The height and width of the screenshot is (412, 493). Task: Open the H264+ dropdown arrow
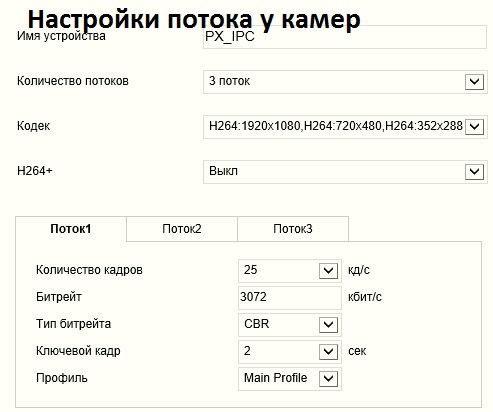474,172
